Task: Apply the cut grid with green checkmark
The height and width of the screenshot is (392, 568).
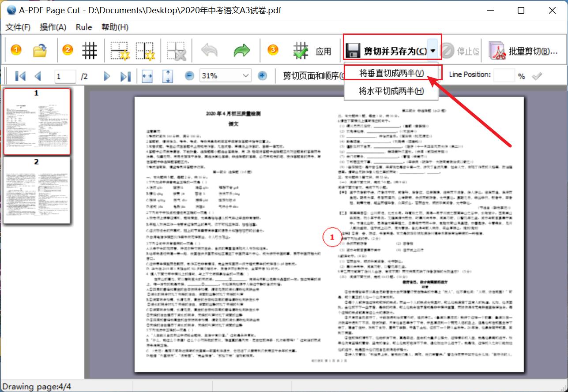Action: [302, 50]
